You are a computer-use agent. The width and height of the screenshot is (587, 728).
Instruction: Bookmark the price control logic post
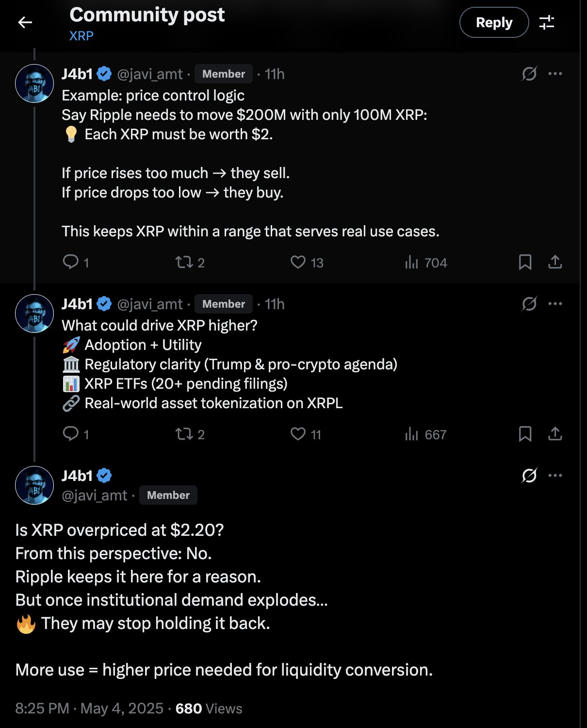click(x=525, y=262)
